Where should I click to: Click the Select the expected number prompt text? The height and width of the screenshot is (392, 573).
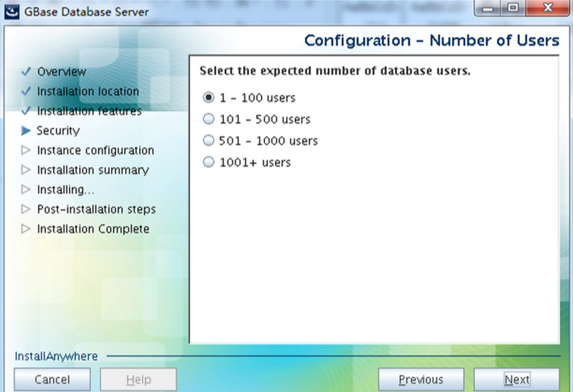coord(334,70)
